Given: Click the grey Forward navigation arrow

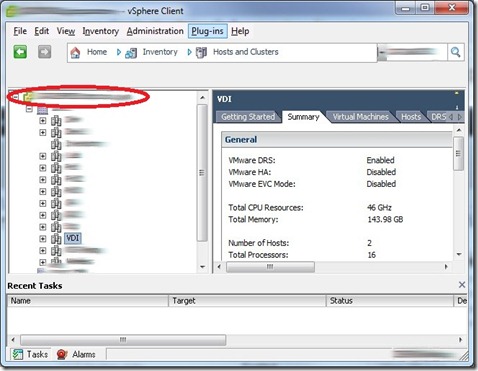Looking at the screenshot, I should [x=44, y=52].
